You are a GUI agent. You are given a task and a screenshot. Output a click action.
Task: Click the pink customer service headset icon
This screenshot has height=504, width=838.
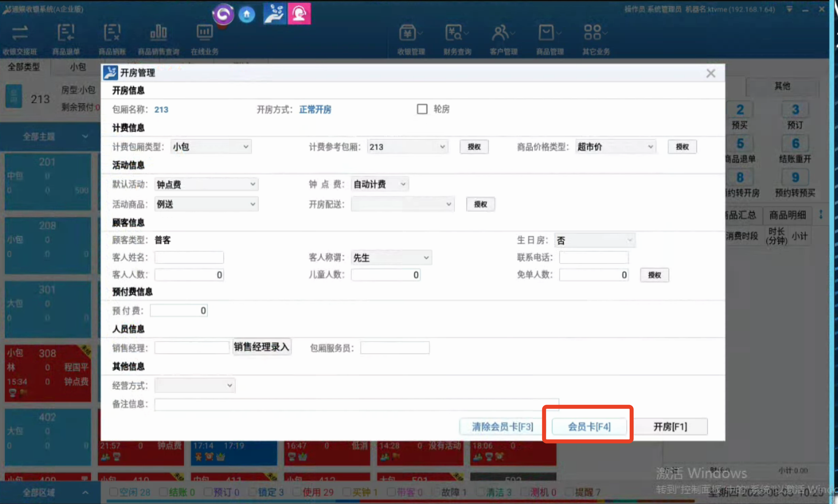coord(299,14)
